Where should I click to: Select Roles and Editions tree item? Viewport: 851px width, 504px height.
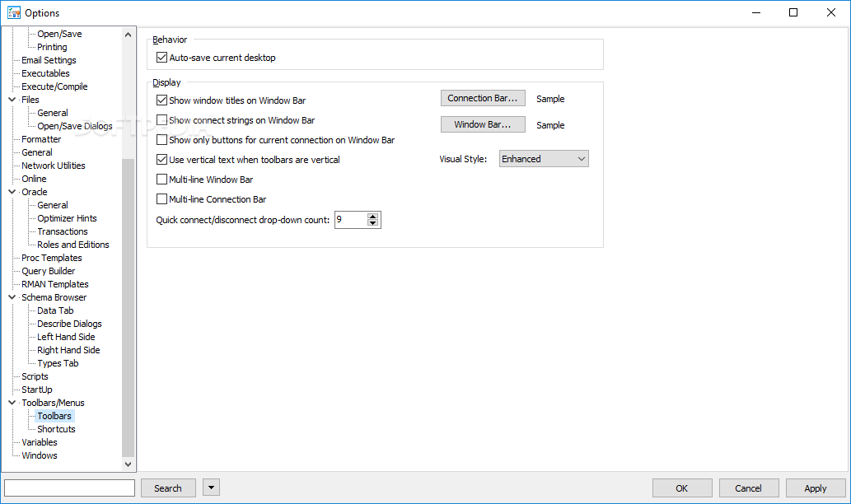tap(73, 245)
